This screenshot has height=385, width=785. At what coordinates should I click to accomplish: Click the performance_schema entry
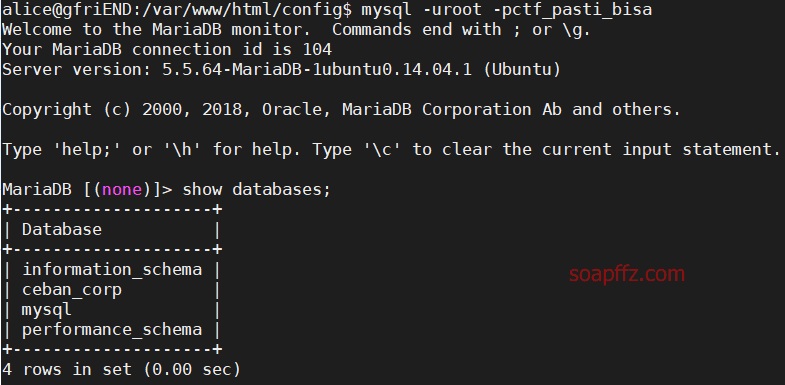click(112, 330)
